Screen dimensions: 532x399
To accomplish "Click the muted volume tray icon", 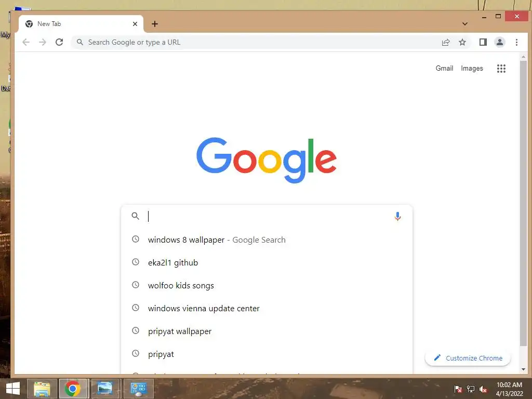I will coord(483,389).
